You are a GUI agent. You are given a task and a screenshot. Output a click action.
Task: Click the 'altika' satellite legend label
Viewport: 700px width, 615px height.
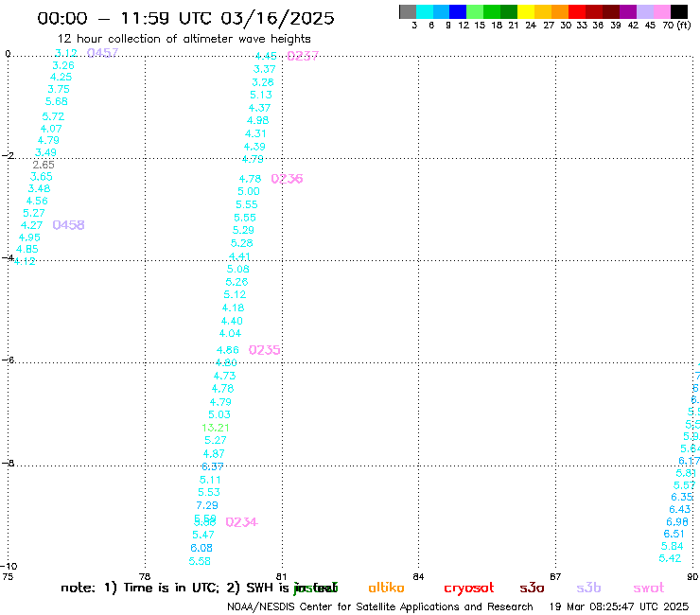386,588
